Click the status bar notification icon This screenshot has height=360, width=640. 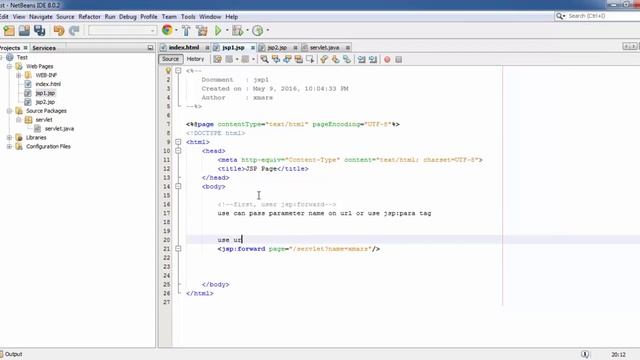point(585,354)
